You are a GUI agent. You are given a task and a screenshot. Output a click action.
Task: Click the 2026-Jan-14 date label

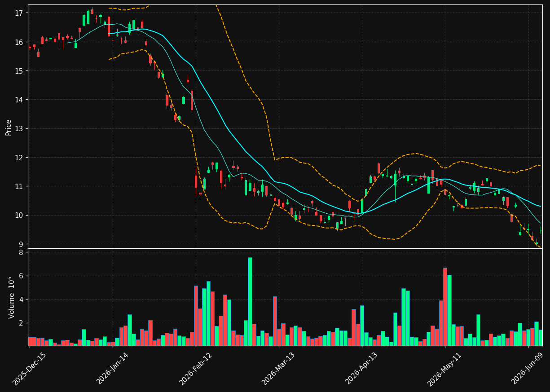(112, 369)
